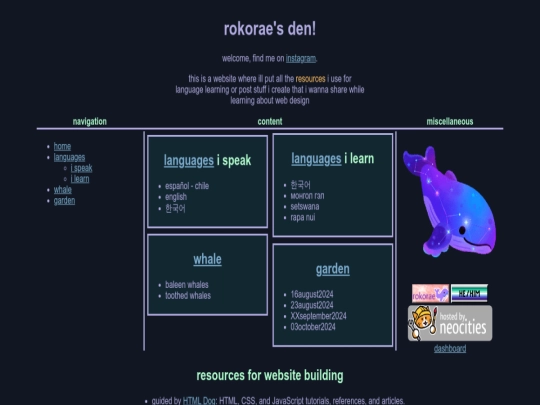
Task: Click the 'navigation' column heading
Action: coord(90,122)
